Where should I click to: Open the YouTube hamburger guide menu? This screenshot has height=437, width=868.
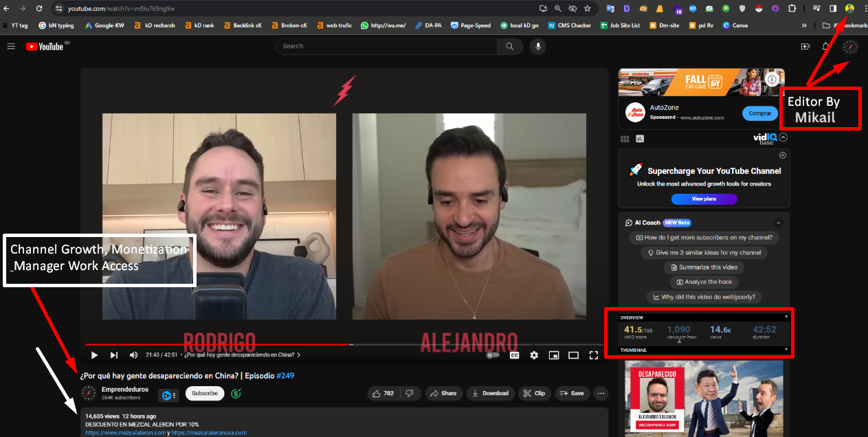[11, 46]
